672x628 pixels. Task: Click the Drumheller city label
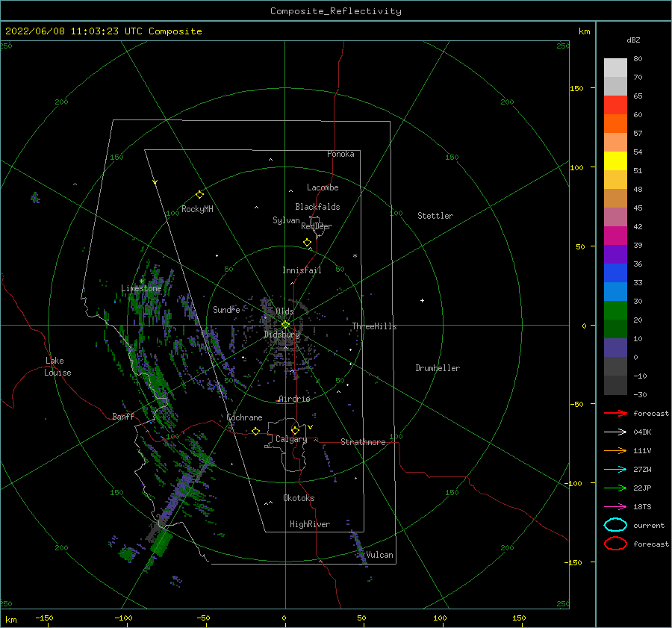coord(438,368)
